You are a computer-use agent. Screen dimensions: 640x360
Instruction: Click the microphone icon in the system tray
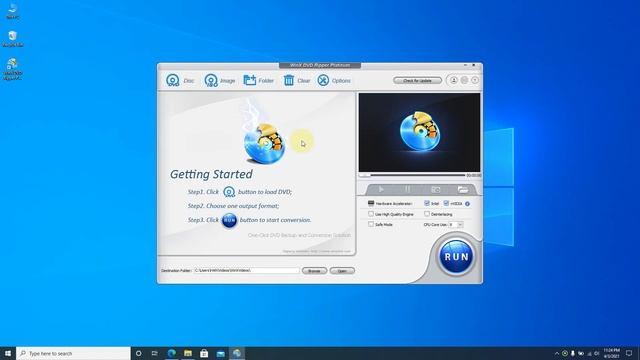click(x=573, y=353)
